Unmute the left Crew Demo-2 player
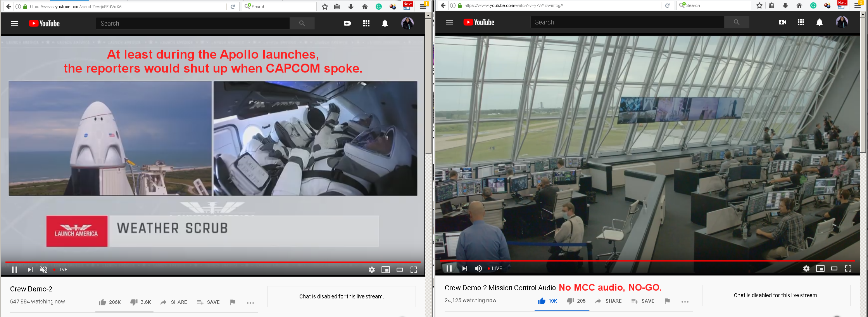This screenshot has height=317, width=868. pyautogui.click(x=44, y=270)
